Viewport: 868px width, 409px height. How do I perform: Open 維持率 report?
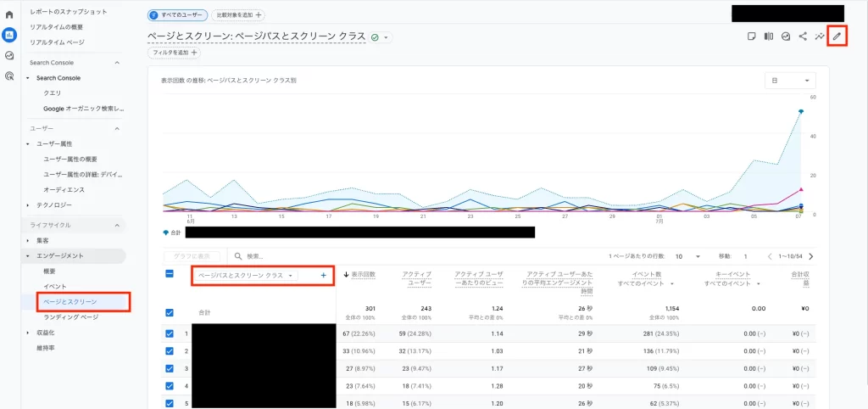[46, 348]
